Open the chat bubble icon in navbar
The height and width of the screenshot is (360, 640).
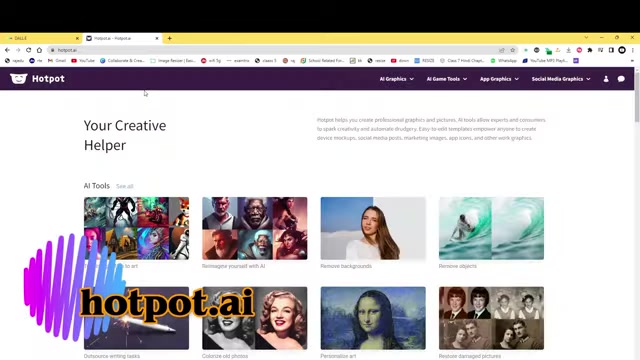tap(621, 79)
